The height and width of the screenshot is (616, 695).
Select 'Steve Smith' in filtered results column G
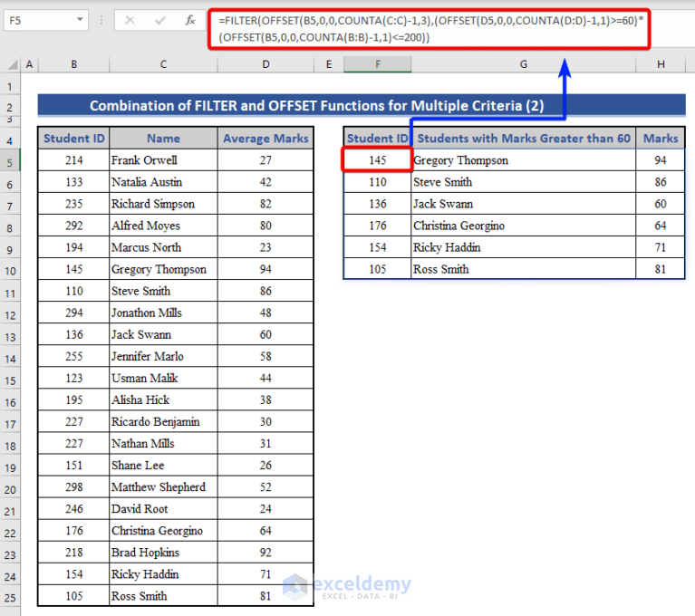[x=524, y=182]
